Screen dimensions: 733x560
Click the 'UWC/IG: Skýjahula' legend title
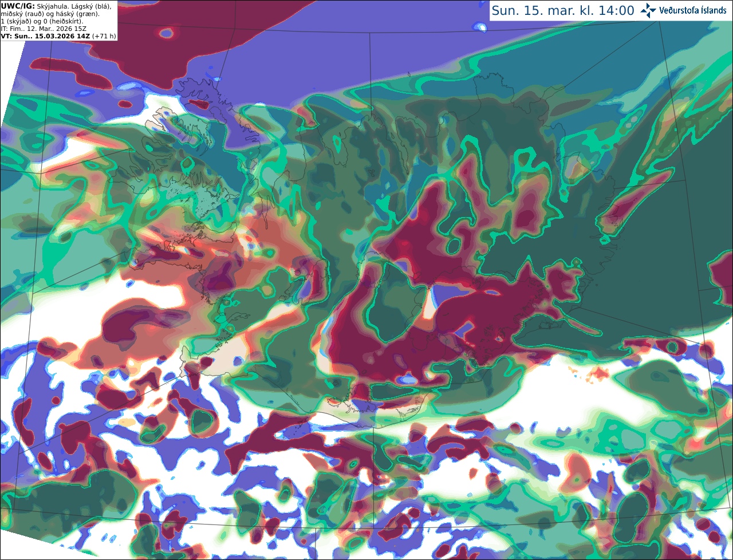[34, 6]
